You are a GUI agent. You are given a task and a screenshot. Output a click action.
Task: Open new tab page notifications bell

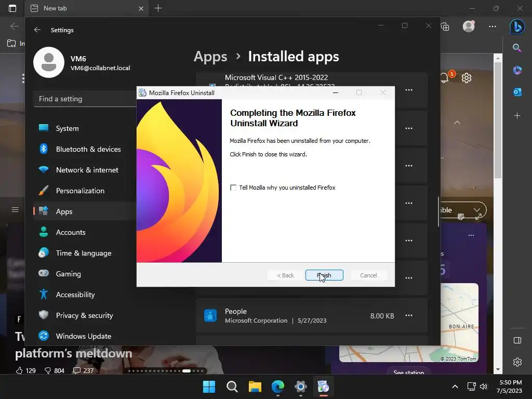445,78
